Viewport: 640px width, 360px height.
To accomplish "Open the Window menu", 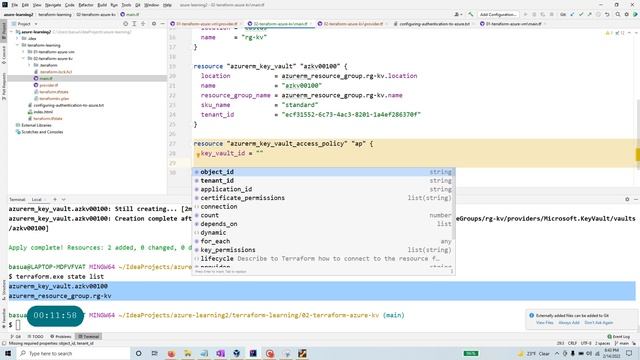I will point(151,5).
